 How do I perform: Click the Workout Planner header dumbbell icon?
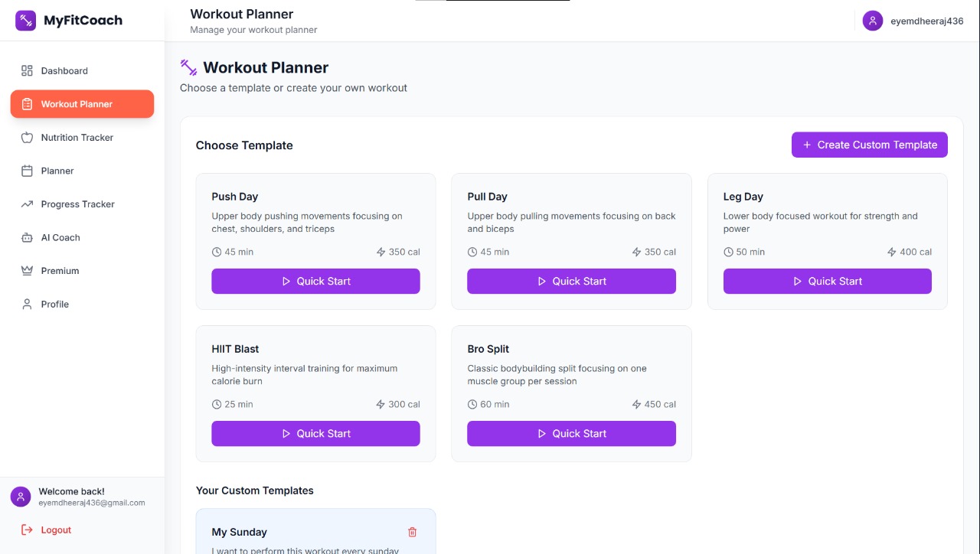pyautogui.click(x=188, y=67)
